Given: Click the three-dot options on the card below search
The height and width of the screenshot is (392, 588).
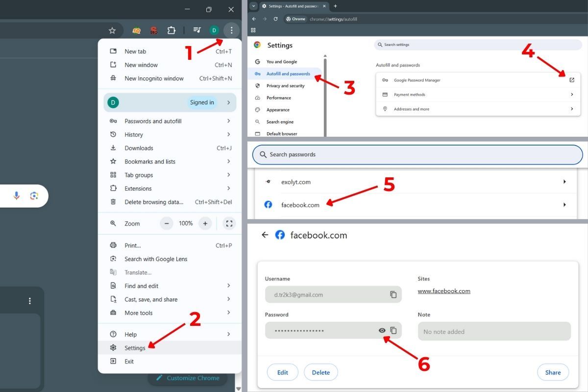Looking at the screenshot, I should pos(30,301).
